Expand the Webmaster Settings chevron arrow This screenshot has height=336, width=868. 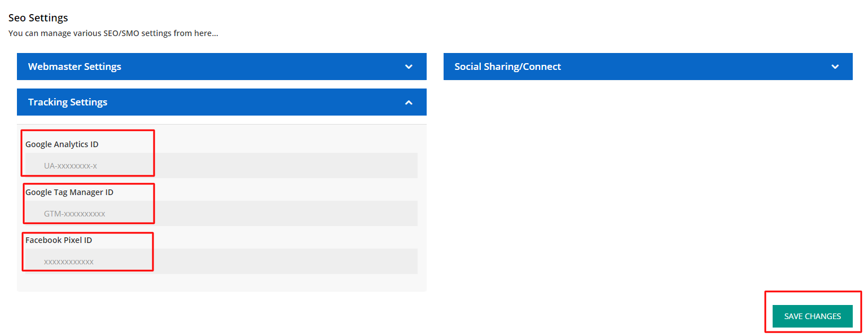pos(409,67)
